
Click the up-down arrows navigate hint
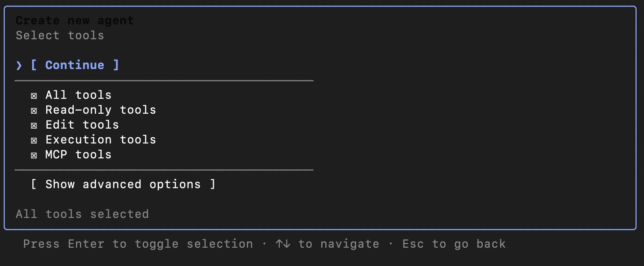327,244
